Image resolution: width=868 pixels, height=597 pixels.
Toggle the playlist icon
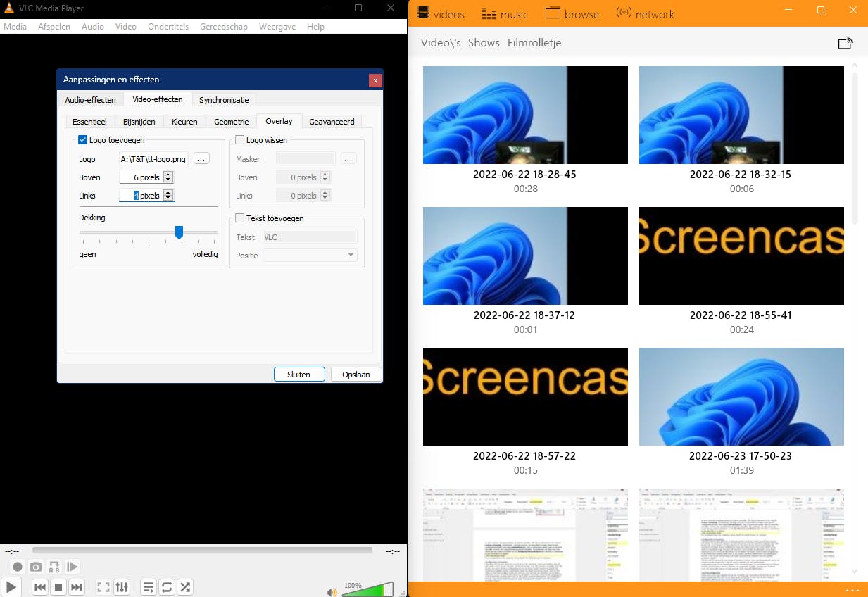pos(149,587)
